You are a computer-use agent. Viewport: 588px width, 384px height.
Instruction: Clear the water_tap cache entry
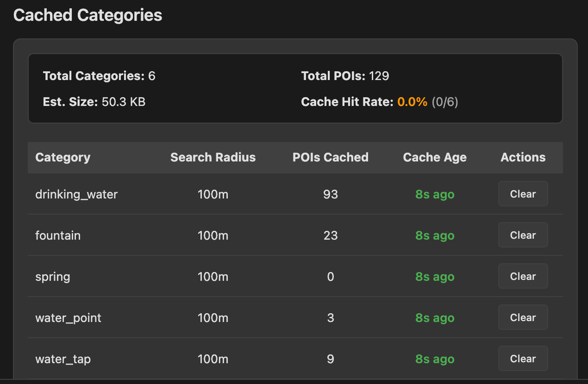[523, 359]
